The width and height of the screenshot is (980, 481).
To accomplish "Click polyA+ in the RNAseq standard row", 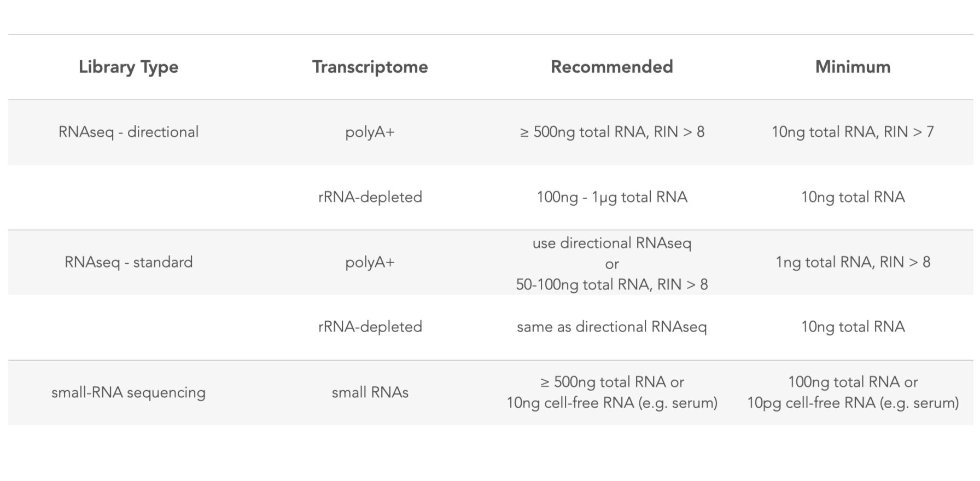I will coord(370,262).
